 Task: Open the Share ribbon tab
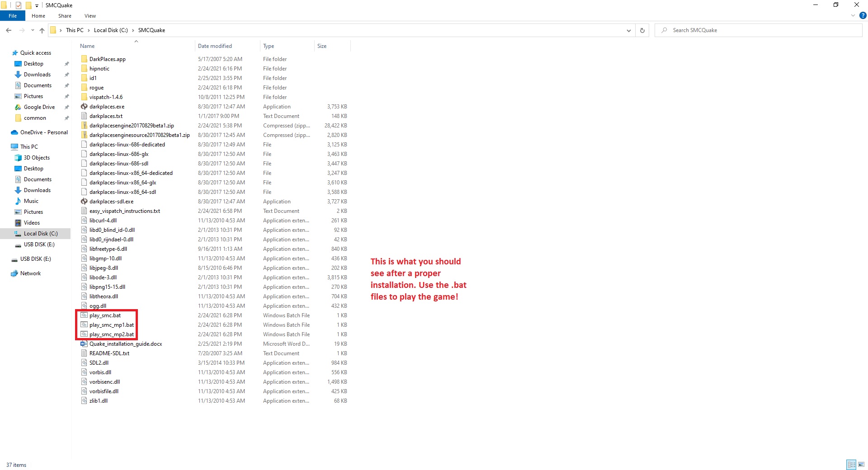(65, 16)
